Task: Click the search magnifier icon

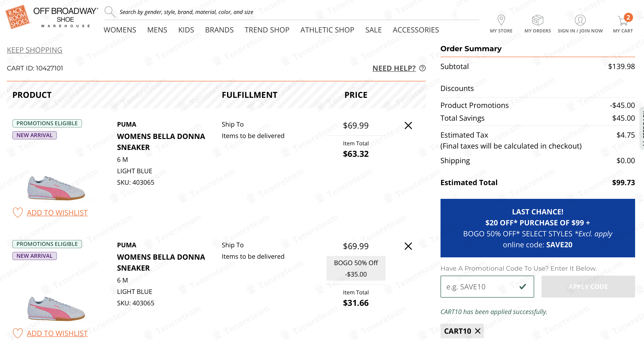Action: point(109,11)
